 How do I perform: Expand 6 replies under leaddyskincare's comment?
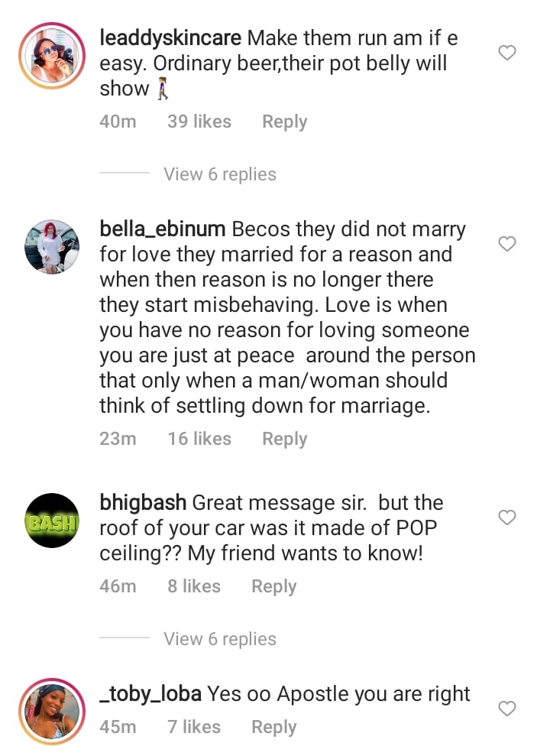(219, 174)
